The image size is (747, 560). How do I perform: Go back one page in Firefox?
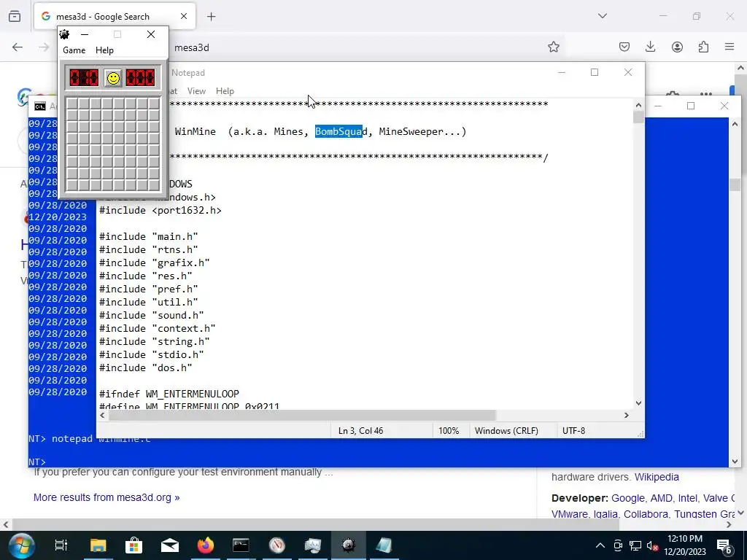(18, 47)
